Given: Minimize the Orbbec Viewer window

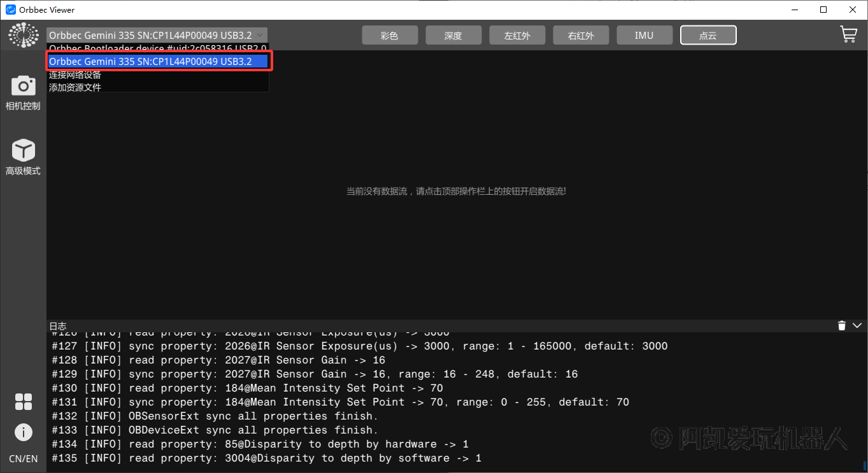Looking at the screenshot, I should click(795, 10).
